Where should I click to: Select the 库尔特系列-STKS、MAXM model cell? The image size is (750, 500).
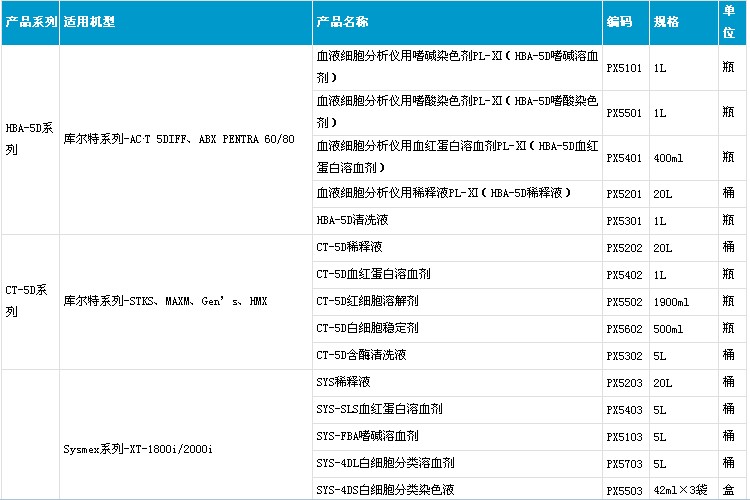pos(164,301)
